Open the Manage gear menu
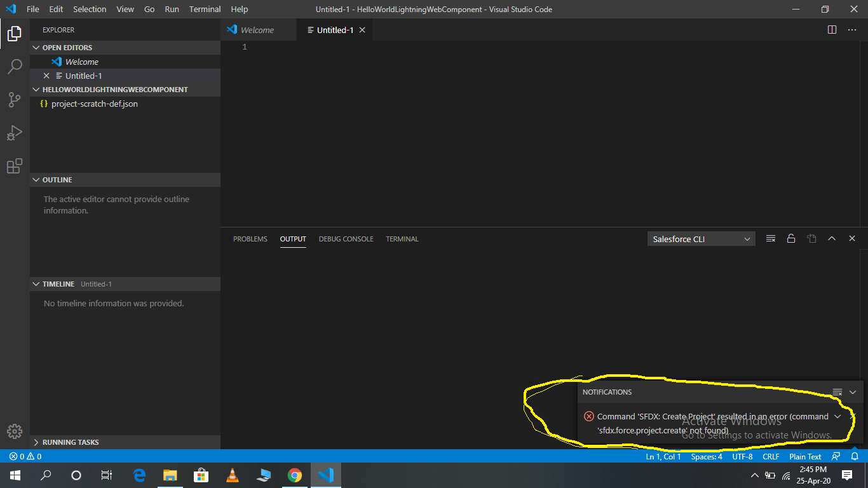The width and height of the screenshot is (868, 488). 15,431
